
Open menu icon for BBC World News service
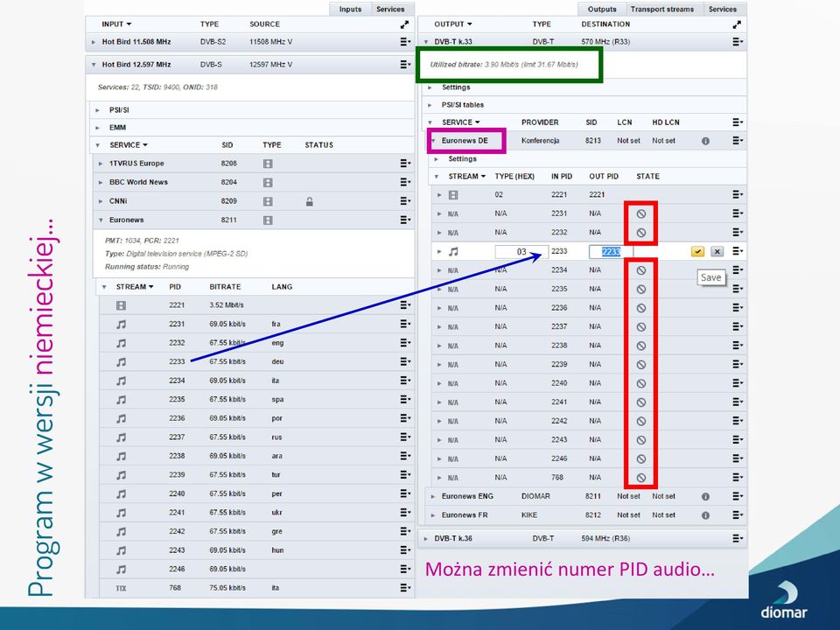pyautogui.click(x=405, y=182)
